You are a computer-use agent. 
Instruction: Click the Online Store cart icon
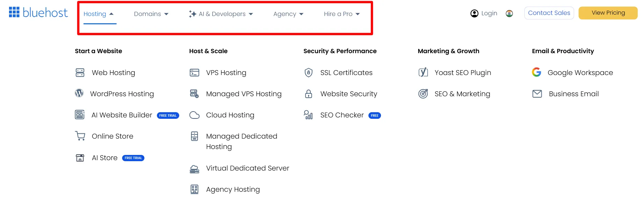point(80,136)
